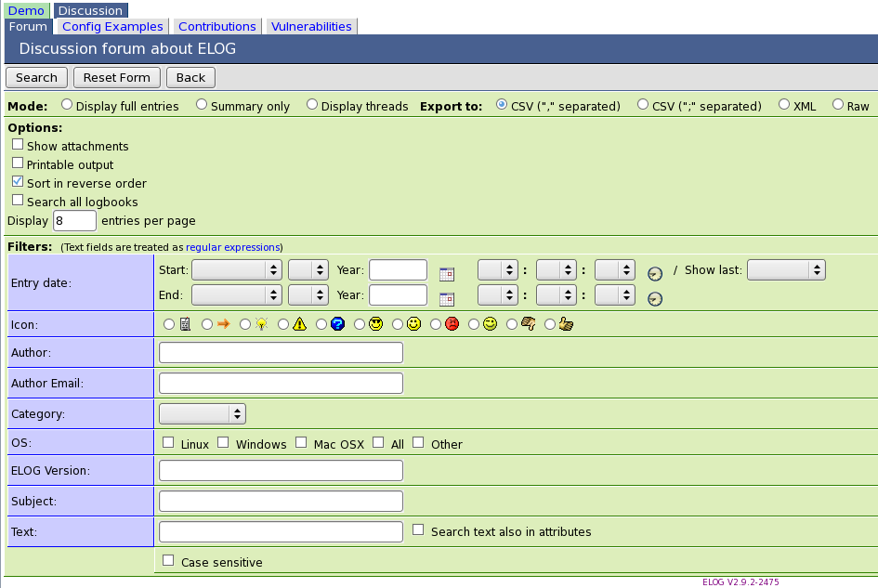Expand the Show last dropdown
The width and height of the screenshot is (878, 588).
786,270
